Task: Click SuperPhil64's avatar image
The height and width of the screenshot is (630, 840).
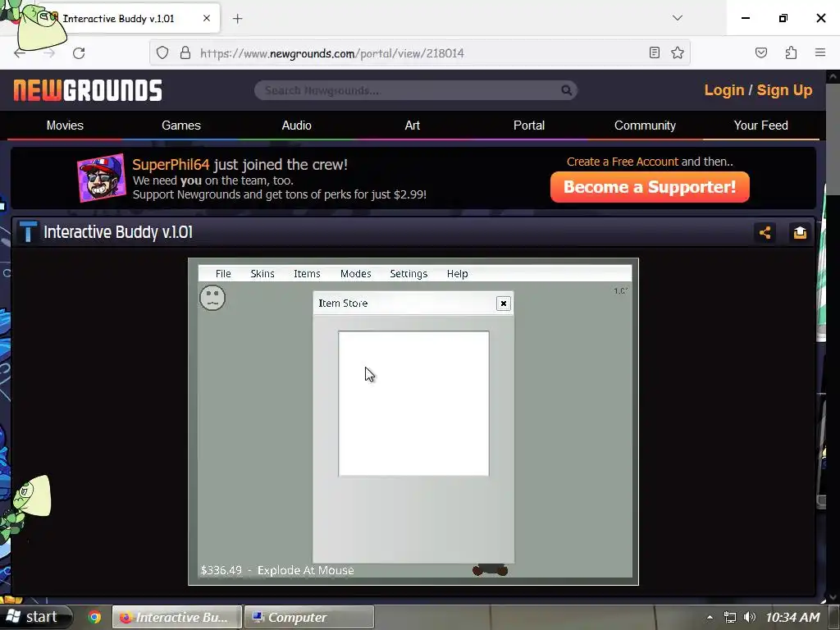Action: (x=101, y=178)
